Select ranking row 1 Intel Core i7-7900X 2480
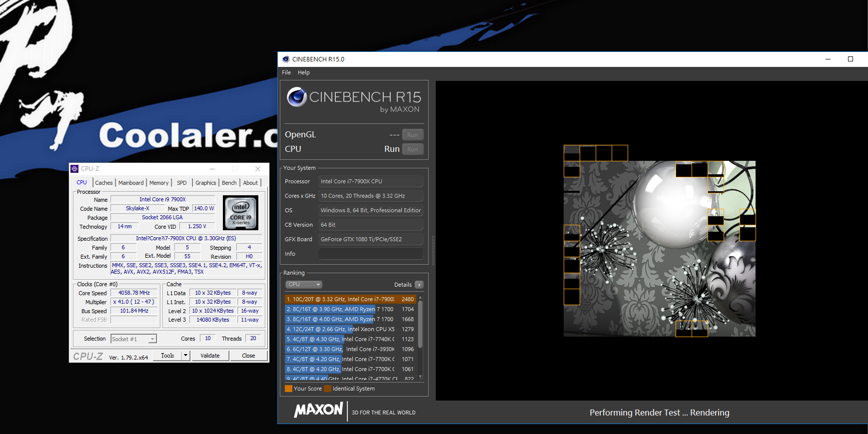Screen dimensions: 868x434 350,299
